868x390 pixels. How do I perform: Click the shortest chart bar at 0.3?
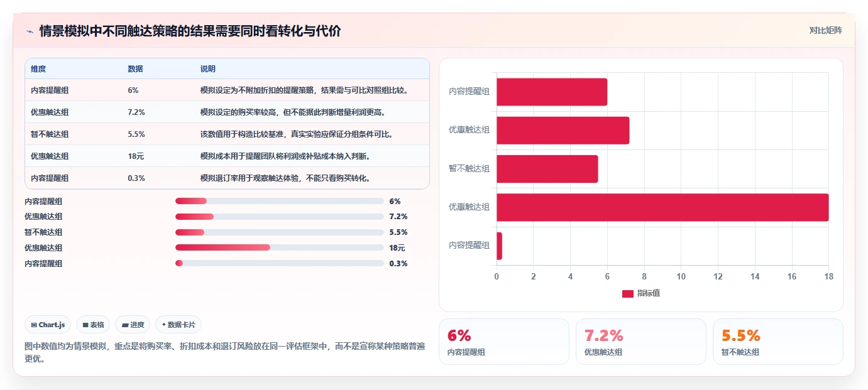pos(499,246)
